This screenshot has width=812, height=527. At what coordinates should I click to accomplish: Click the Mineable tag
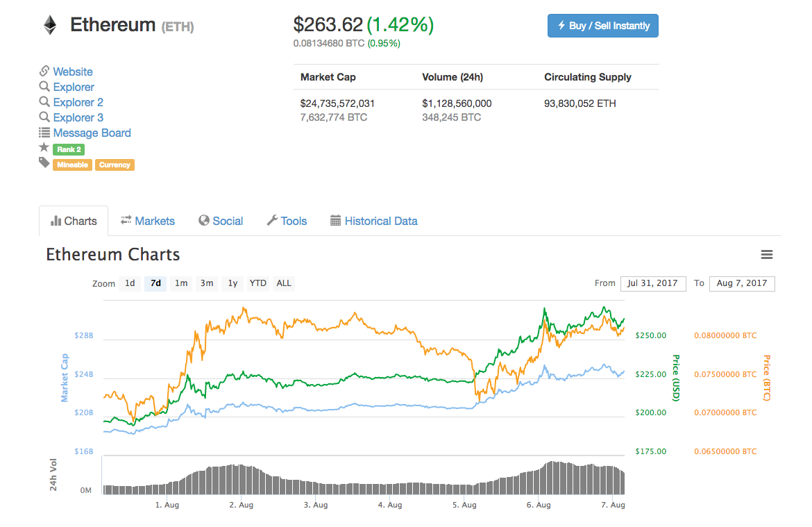(x=72, y=165)
